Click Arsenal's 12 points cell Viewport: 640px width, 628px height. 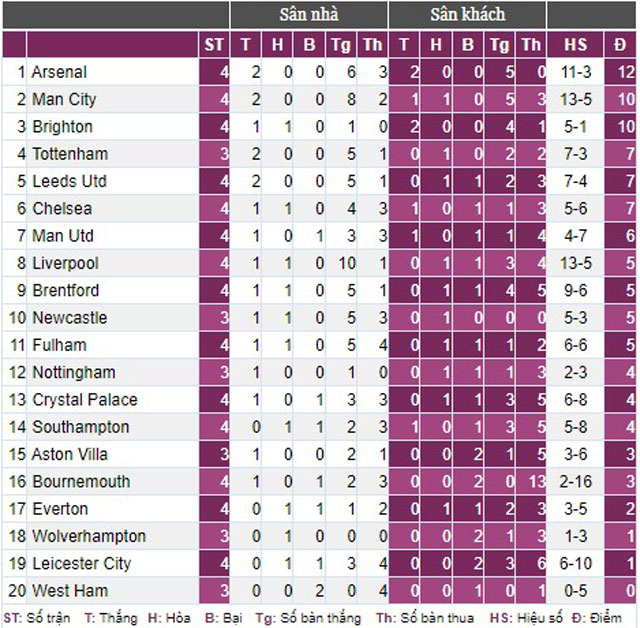pyautogui.click(x=620, y=72)
